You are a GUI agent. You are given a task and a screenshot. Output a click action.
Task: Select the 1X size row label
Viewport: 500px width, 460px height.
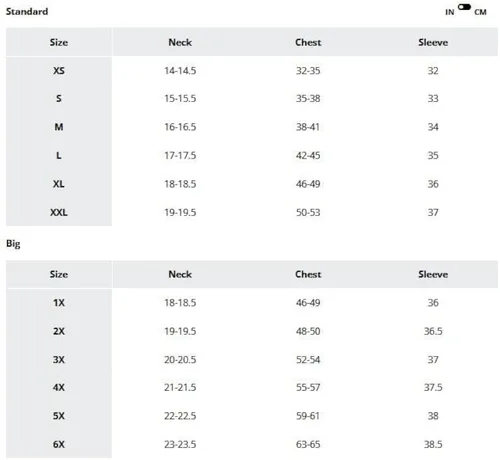pyautogui.click(x=59, y=303)
